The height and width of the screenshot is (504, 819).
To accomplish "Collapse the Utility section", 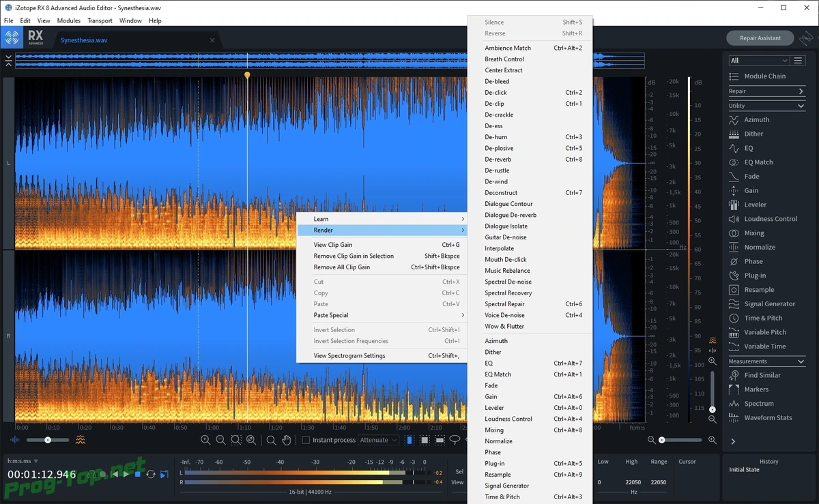I will (x=767, y=106).
